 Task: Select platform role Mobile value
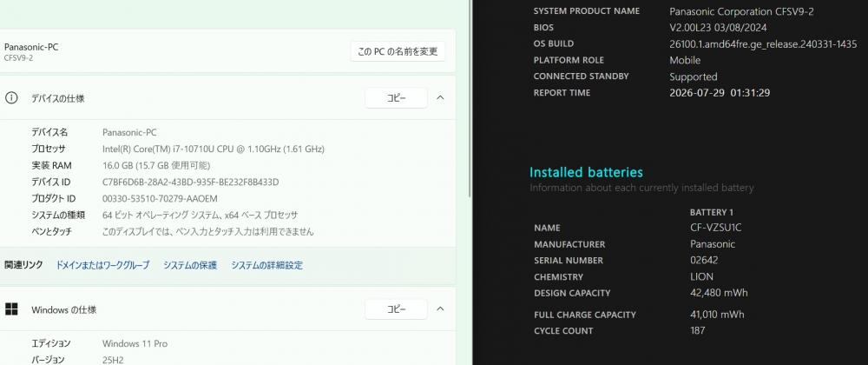[x=685, y=60]
